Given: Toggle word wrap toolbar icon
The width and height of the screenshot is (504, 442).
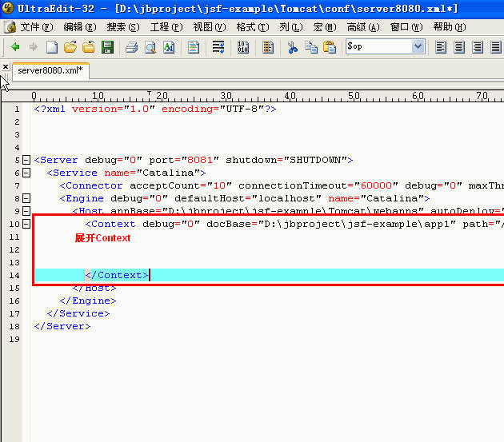Looking at the screenshot, I should [x=218, y=47].
